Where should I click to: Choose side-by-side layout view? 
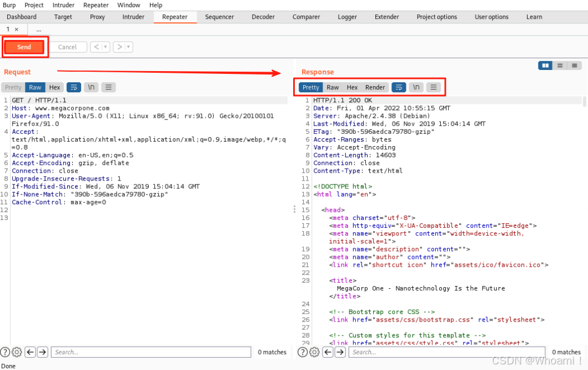545,66
